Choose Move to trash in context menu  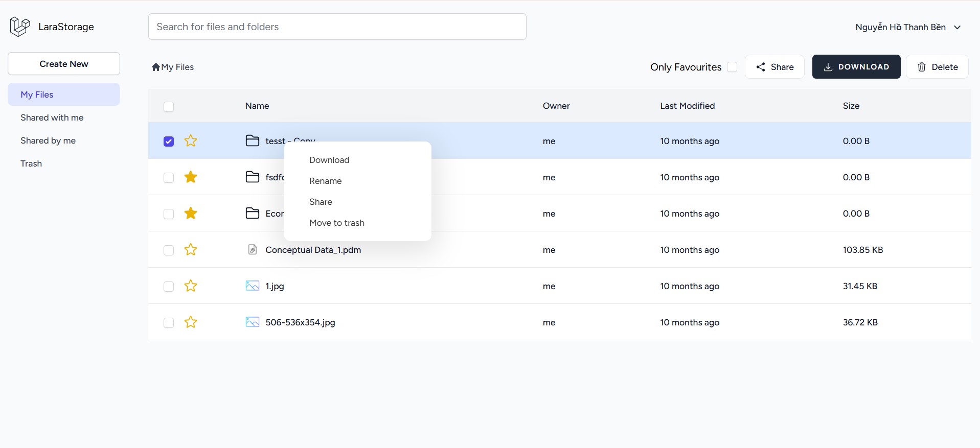[x=336, y=223]
